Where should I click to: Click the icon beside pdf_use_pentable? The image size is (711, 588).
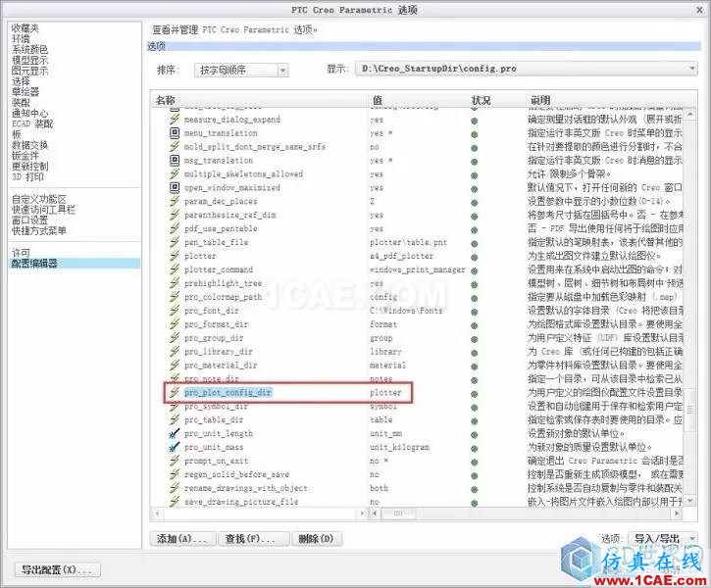click(175, 228)
